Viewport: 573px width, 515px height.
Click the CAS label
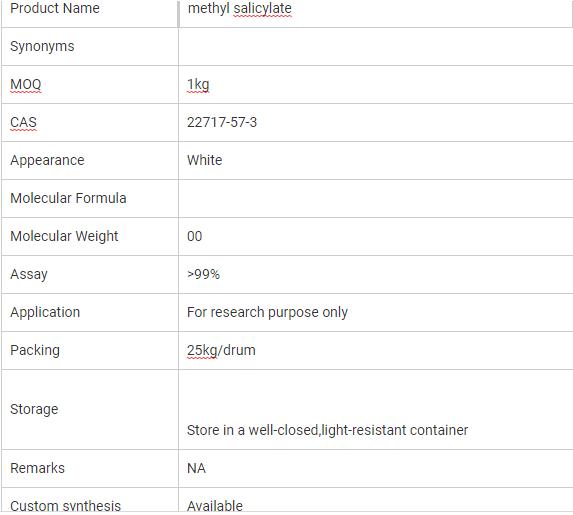pos(23,122)
